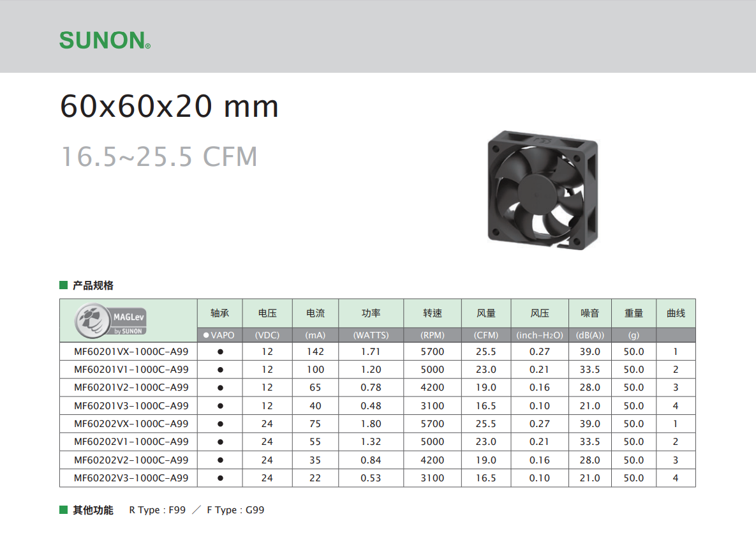
Task: Click the 风量 column header
Action: (x=486, y=313)
